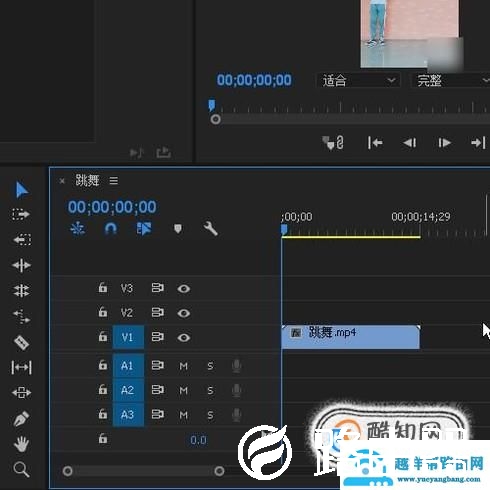The height and width of the screenshot is (490, 490).
Task: Select the Hand tool
Action: [21, 444]
